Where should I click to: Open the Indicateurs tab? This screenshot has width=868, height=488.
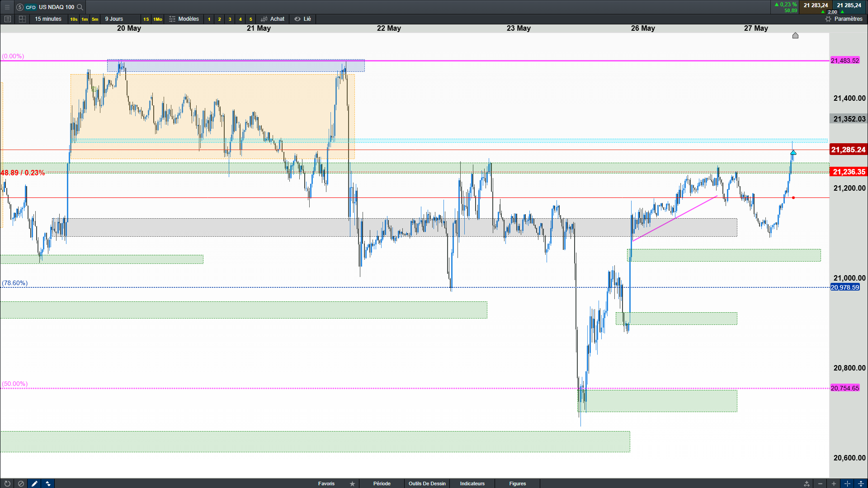click(472, 483)
